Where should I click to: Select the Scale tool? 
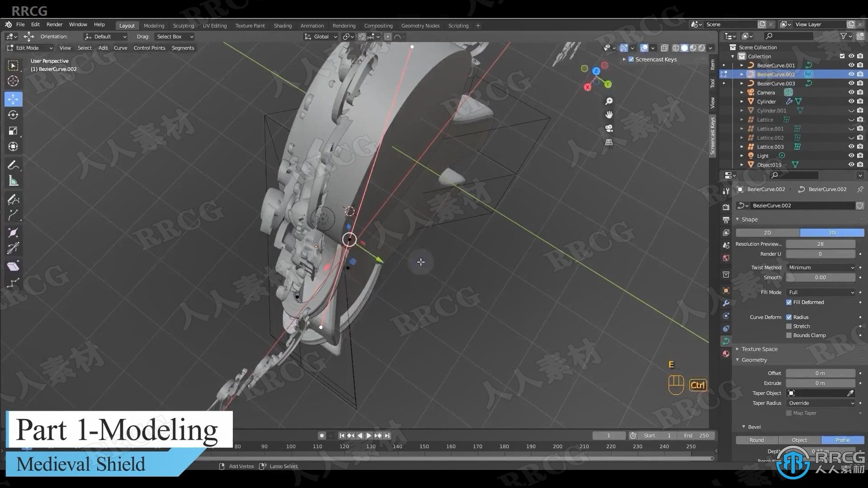pos(13,131)
